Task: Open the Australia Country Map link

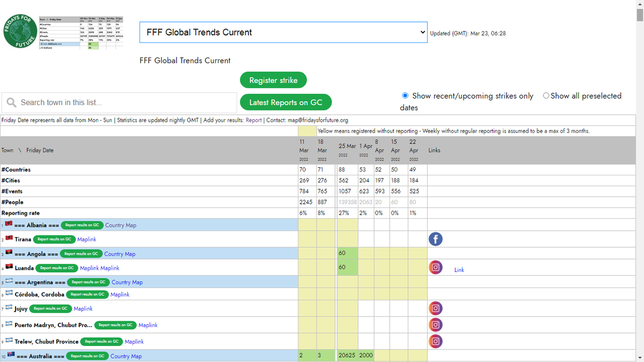Action: 126,356
